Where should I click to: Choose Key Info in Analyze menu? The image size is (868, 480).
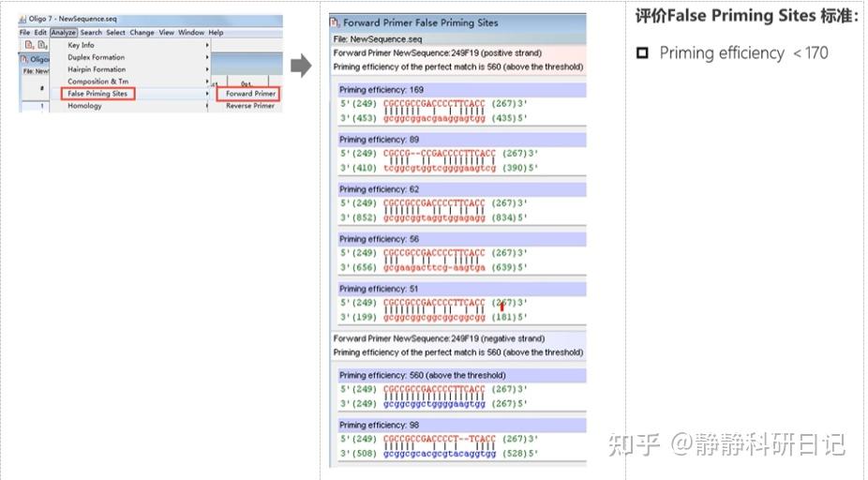pos(81,45)
